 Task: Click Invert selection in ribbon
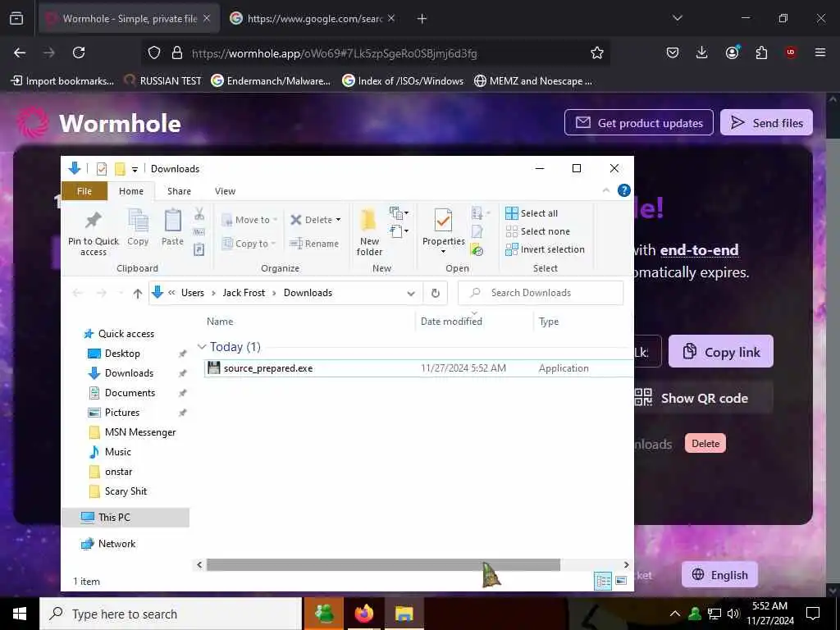coord(545,249)
